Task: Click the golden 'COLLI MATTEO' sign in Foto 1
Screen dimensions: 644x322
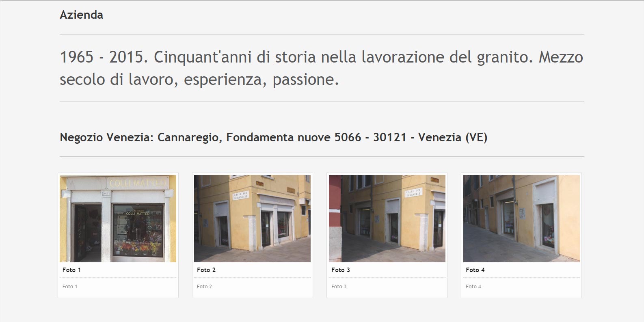Action: coord(137,184)
